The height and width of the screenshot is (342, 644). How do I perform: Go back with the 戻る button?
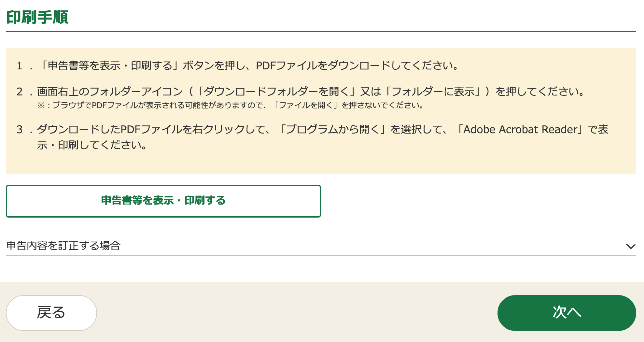click(51, 313)
